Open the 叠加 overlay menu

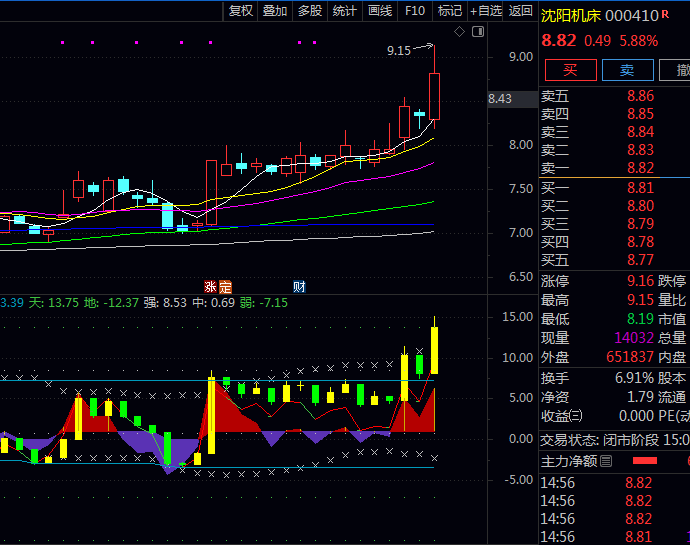coord(275,11)
